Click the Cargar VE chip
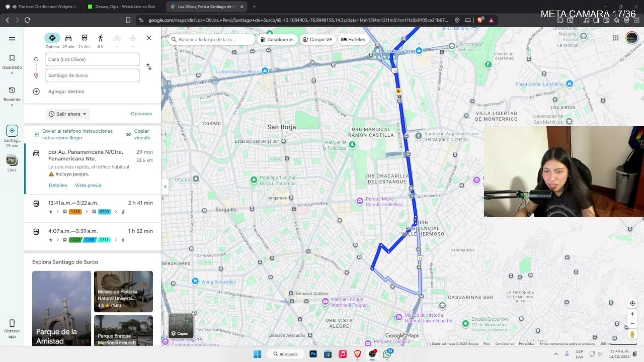This screenshot has width=644, height=362. click(x=317, y=39)
